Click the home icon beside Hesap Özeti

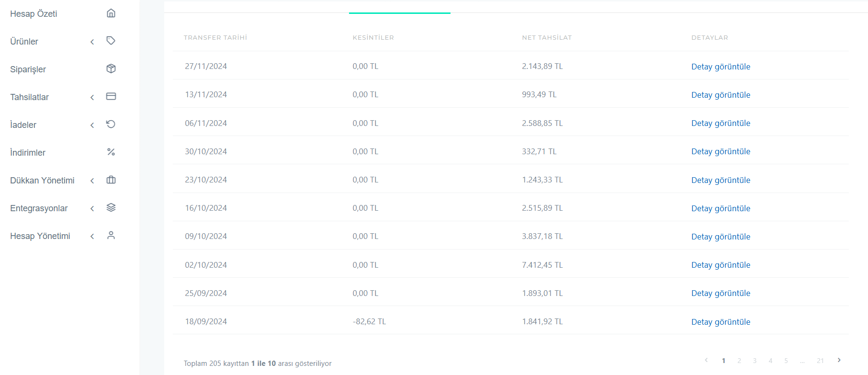coord(111,13)
